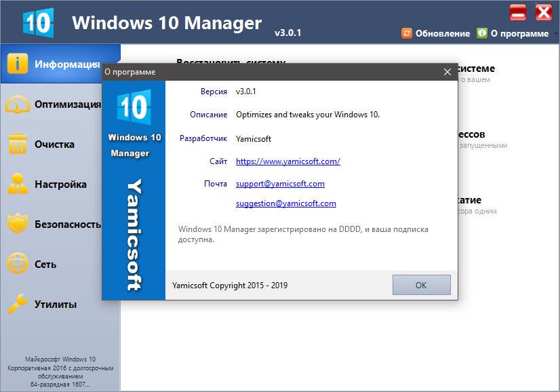560x392 pixels.
Task: Click the Yamicsoft developer name text
Action: tap(253, 139)
